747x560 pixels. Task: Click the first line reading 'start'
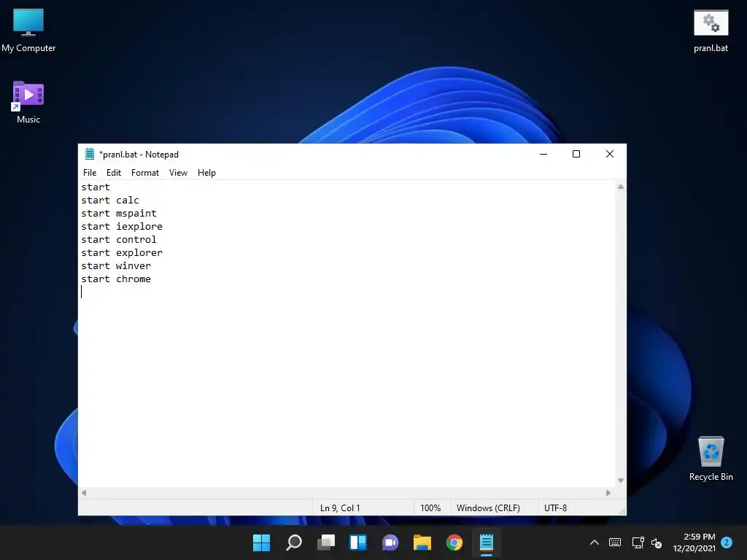click(96, 187)
